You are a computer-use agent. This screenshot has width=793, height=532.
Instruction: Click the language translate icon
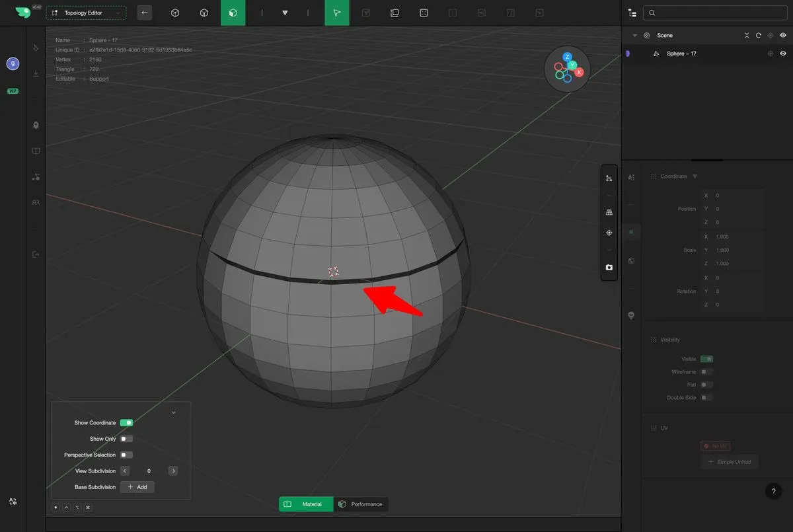point(13,502)
